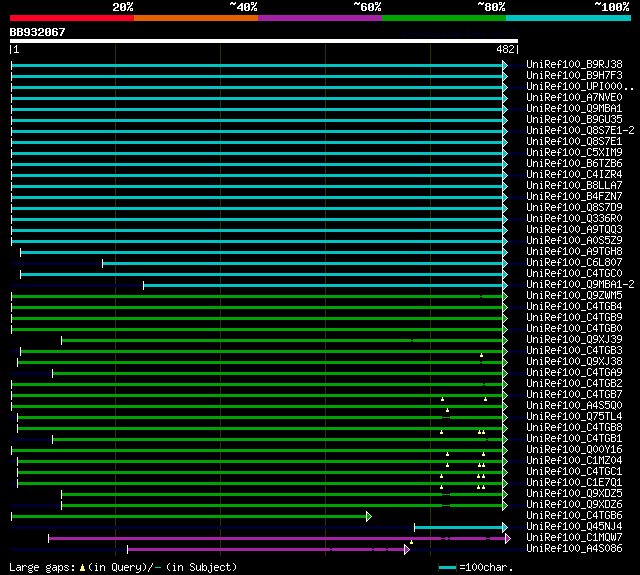This screenshot has height=575, width=640.
Task: Click the green ~80% legend segment
Action: [x=444, y=18]
